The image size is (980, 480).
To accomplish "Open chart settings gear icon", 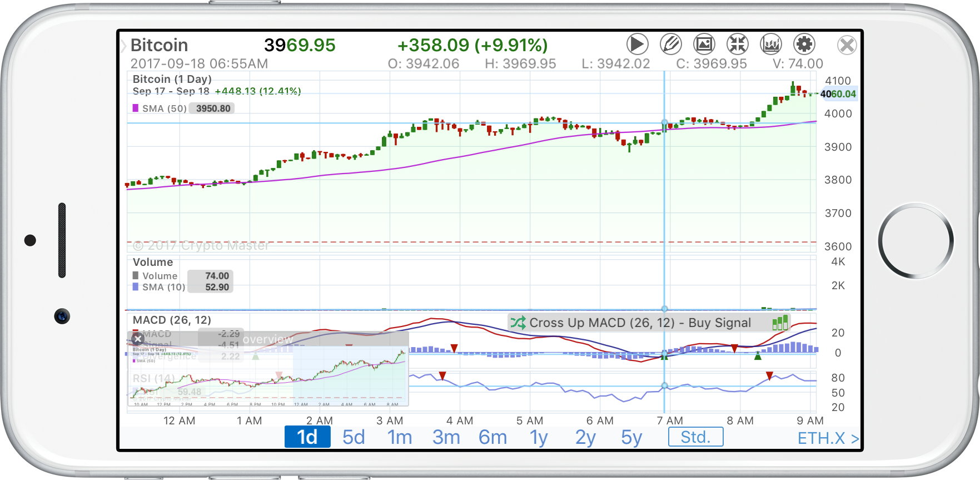I will click(804, 44).
